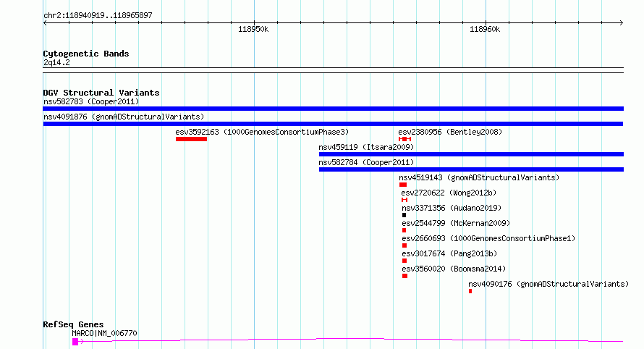Click red glyph under esv2380956
The width and height of the screenshot is (644, 349).
[x=404, y=139]
